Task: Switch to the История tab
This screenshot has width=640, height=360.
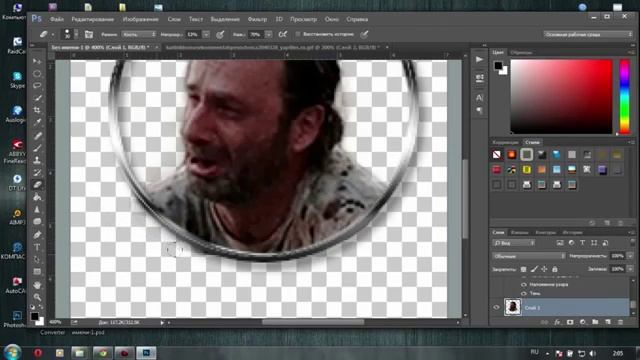Action: 572,232
